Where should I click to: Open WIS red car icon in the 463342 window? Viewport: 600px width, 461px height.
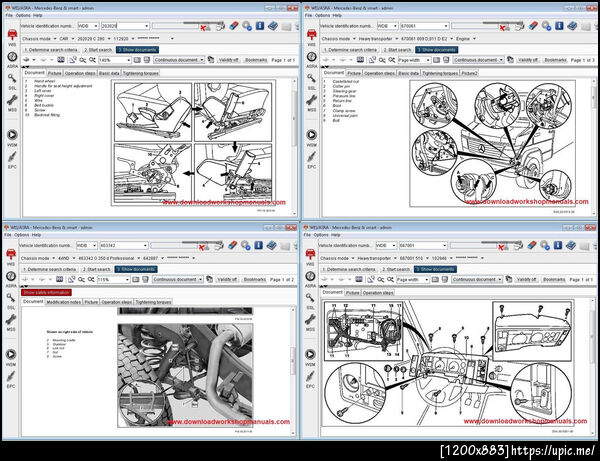(x=11, y=254)
